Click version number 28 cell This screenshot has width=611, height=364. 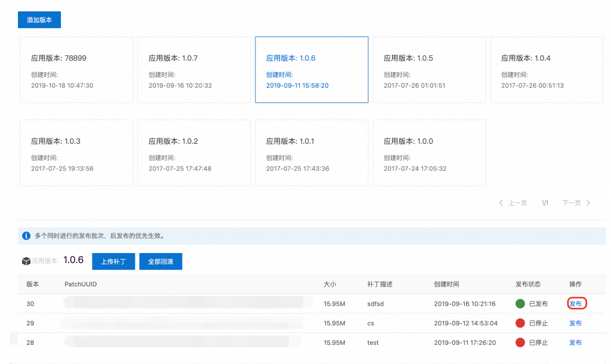[x=30, y=343]
